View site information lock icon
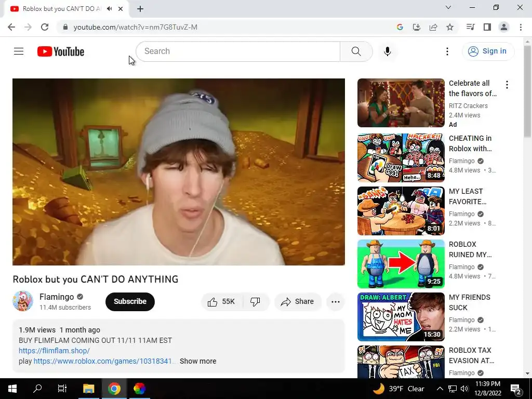The image size is (532, 399). point(65,27)
